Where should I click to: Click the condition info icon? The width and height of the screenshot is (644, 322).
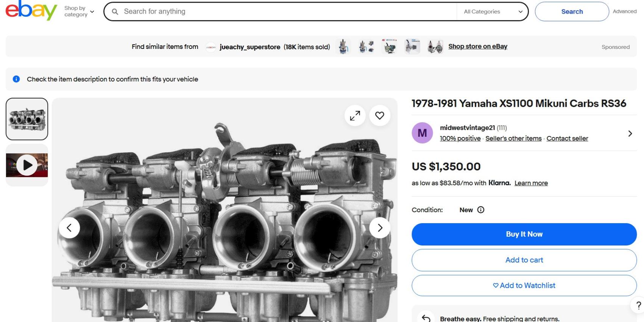click(x=481, y=210)
